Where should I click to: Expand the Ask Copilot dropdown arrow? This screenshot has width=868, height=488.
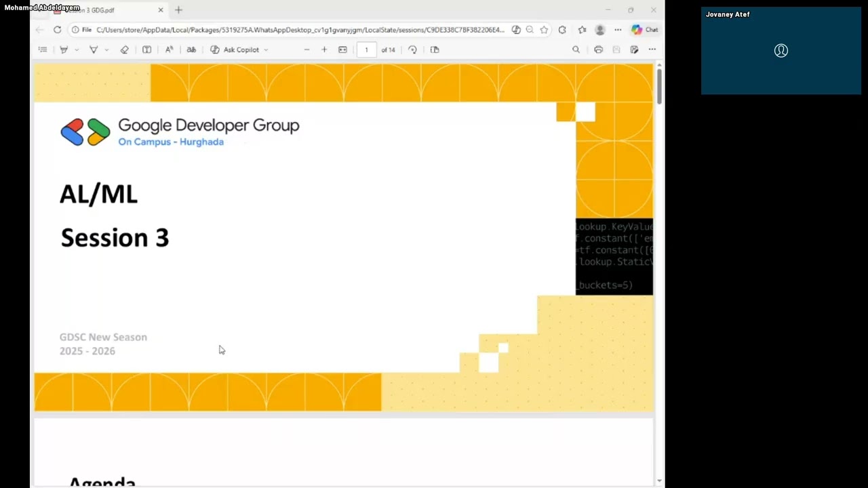pos(266,49)
